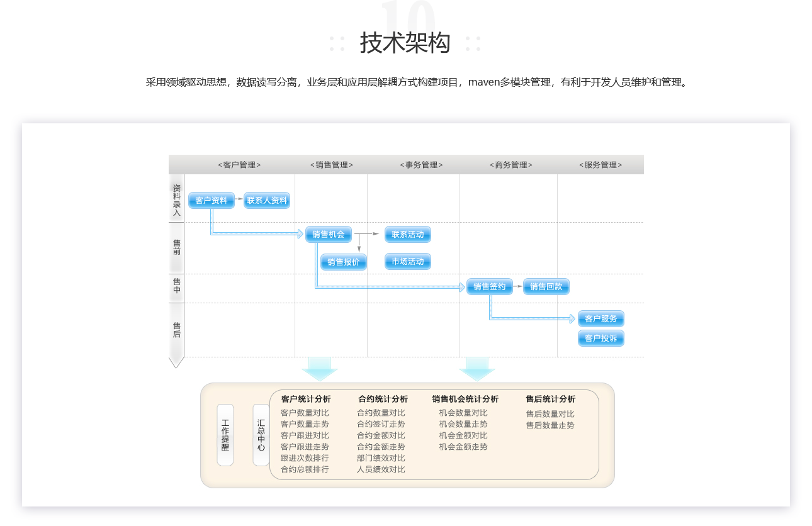
Task: Open the 客户服务 module
Action: 601,318
